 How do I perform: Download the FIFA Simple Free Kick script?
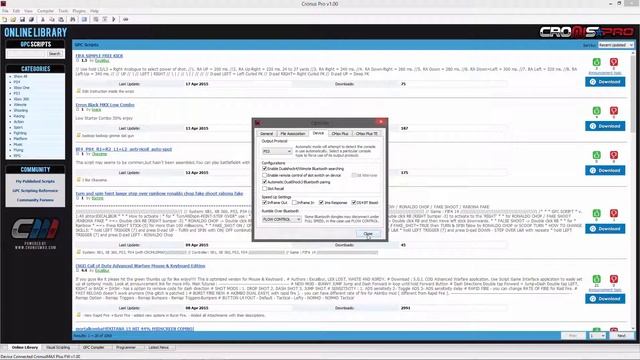[x=605, y=82]
